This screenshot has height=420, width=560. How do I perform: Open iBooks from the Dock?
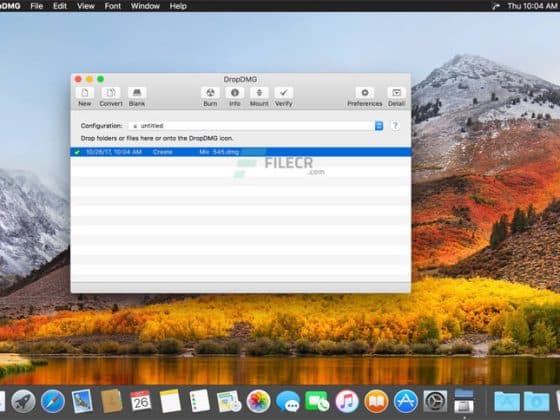click(x=376, y=401)
